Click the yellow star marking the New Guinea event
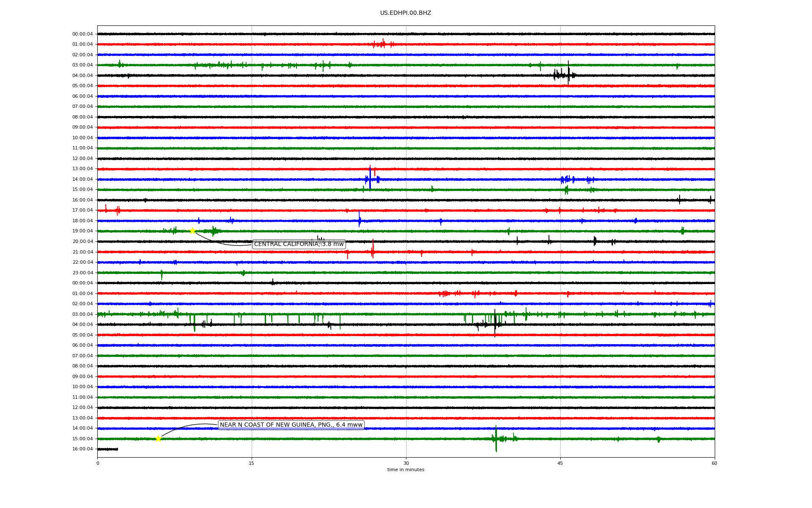 (x=158, y=439)
